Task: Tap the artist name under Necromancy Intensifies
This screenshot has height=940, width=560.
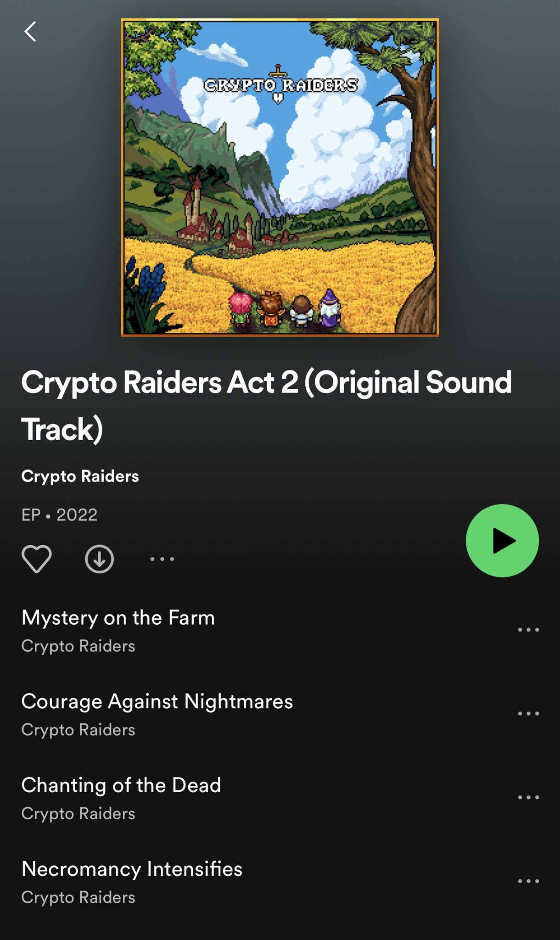Action: pyautogui.click(x=78, y=897)
